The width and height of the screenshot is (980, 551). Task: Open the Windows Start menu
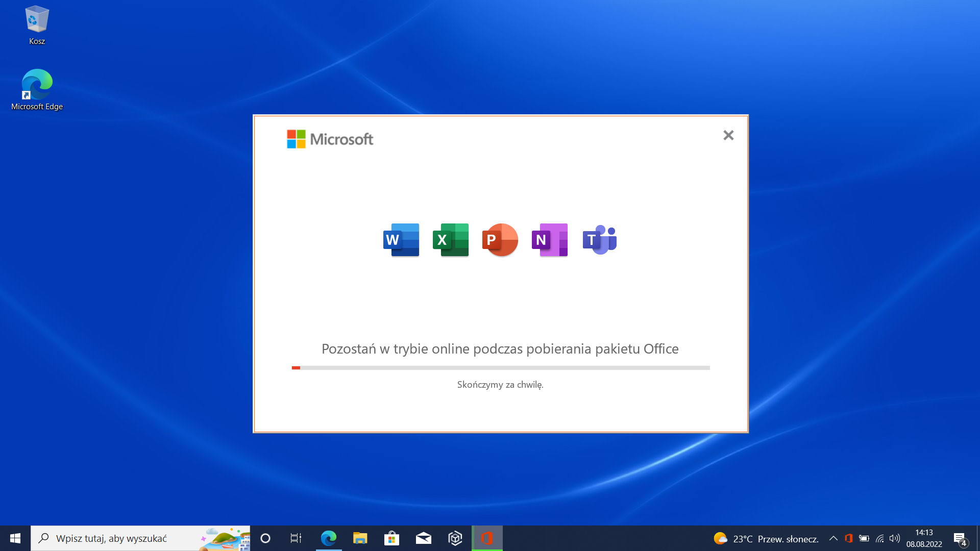(15, 538)
